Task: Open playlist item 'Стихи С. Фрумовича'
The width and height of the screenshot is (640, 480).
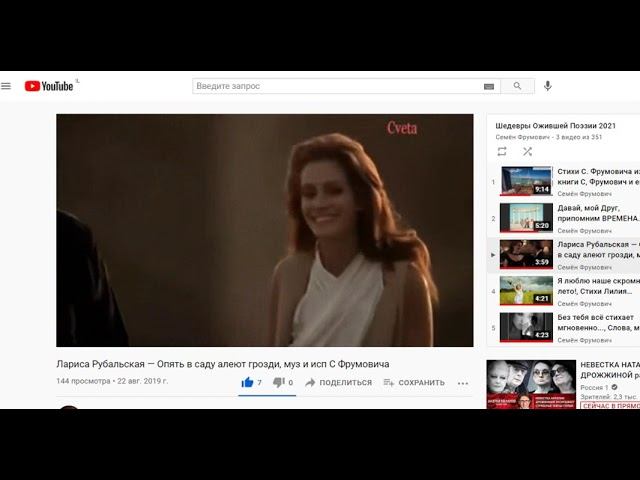Action: pyautogui.click(x=598, y=176)
